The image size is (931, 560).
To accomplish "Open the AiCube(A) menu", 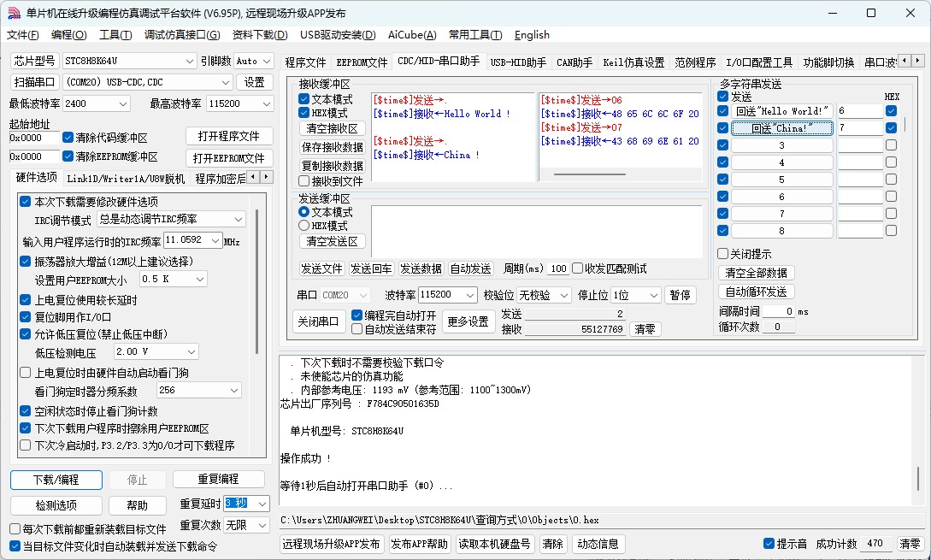I will pos(412,35).
